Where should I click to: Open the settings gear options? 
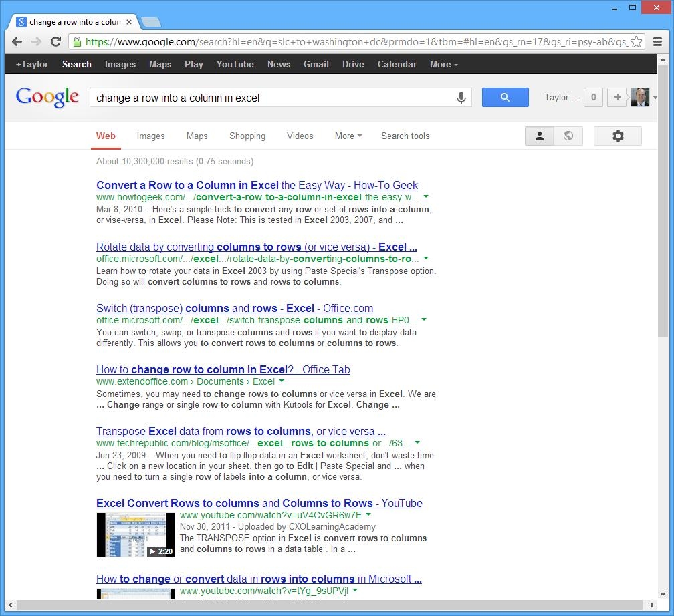617,136
